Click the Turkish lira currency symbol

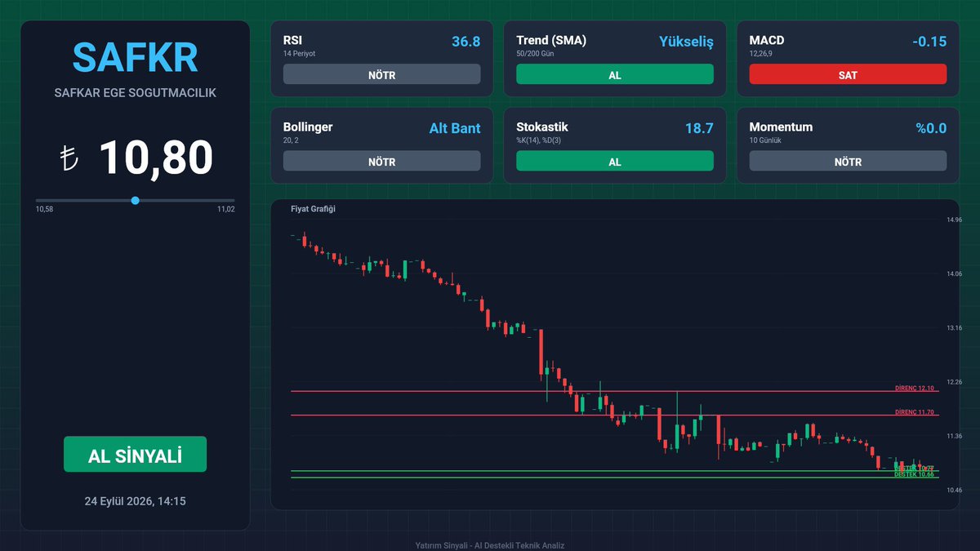(x=69, y=158)
